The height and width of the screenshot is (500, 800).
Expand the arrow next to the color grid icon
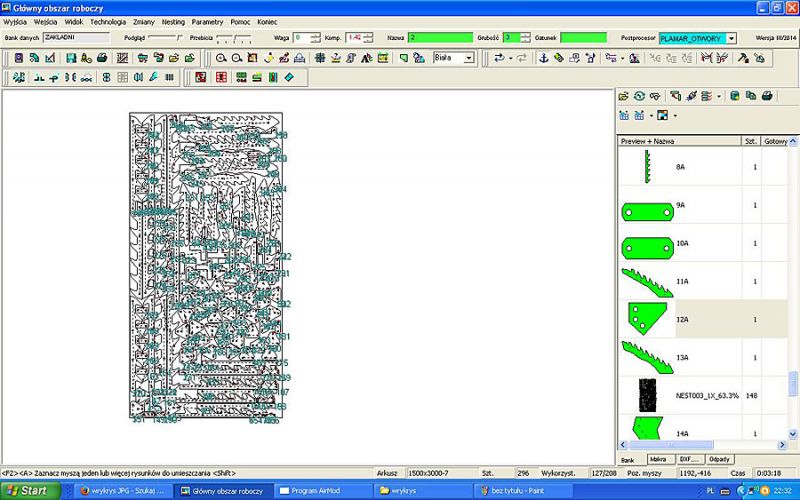click(675, 115)
